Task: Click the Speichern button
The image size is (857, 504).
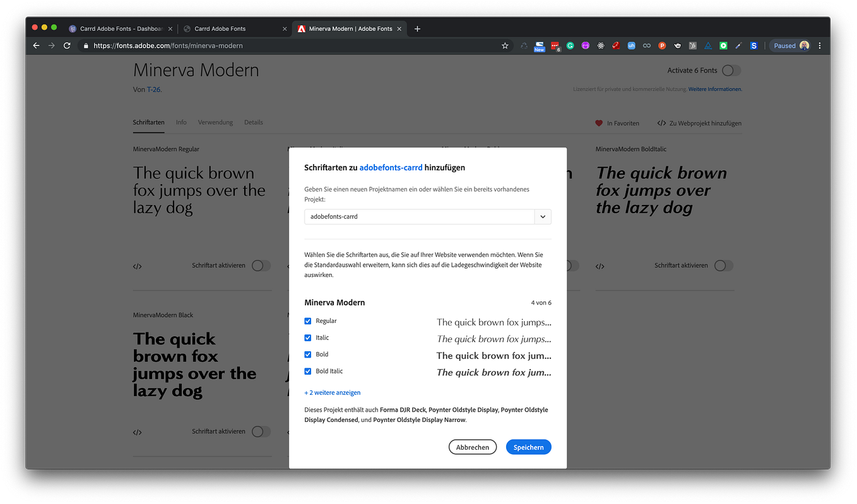Action: (529, 447)
